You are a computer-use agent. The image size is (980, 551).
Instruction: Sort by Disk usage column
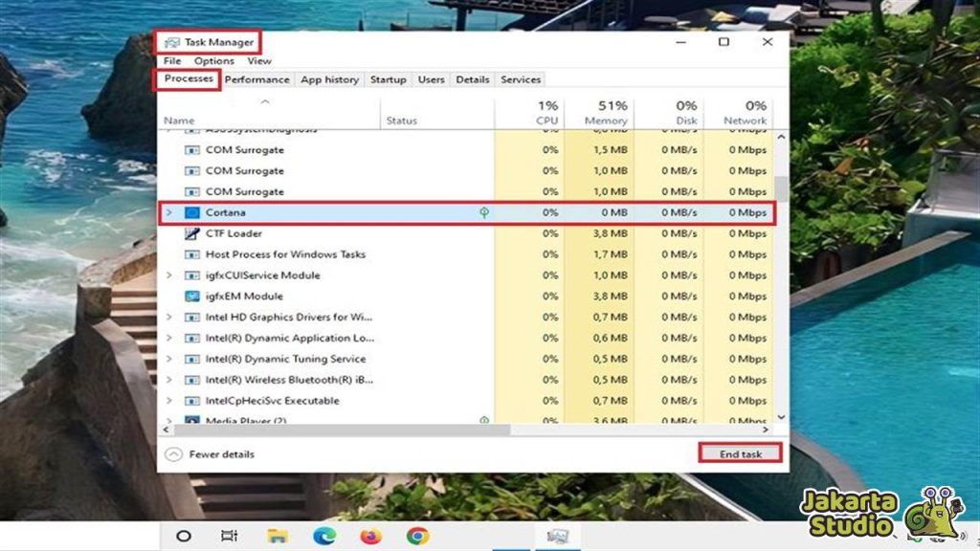point(669,115)
